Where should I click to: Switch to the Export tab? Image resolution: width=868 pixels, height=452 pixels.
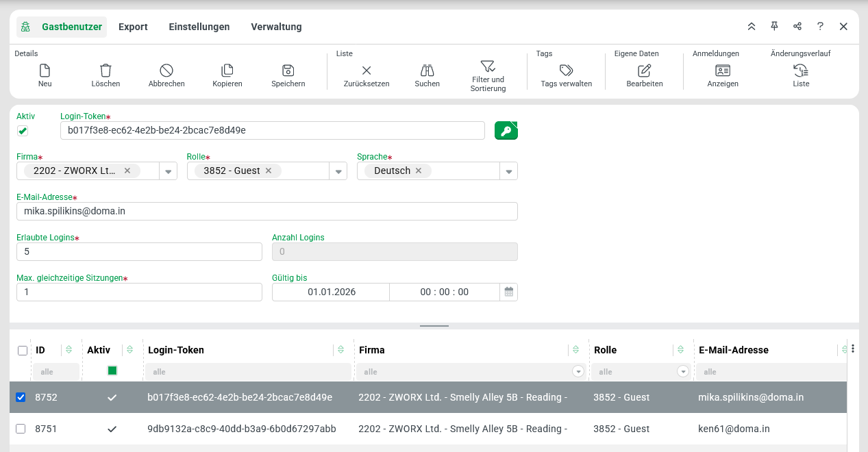133,27
